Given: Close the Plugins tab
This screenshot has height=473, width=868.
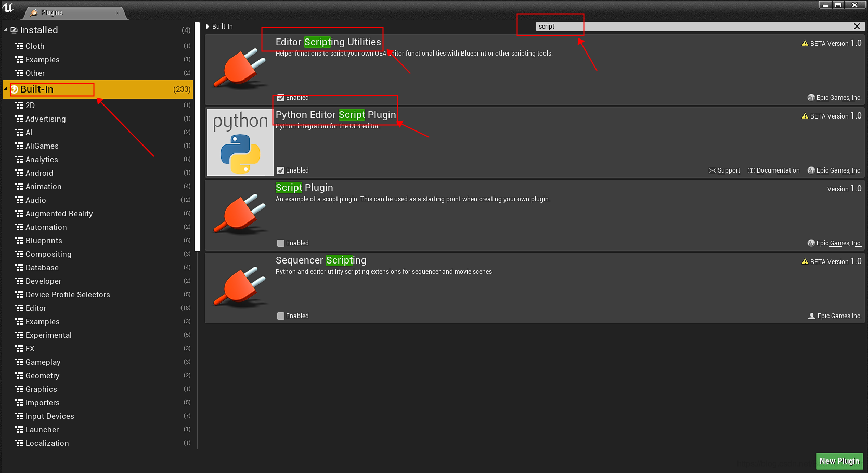Looking at the screenshot, I should (118, 13).
